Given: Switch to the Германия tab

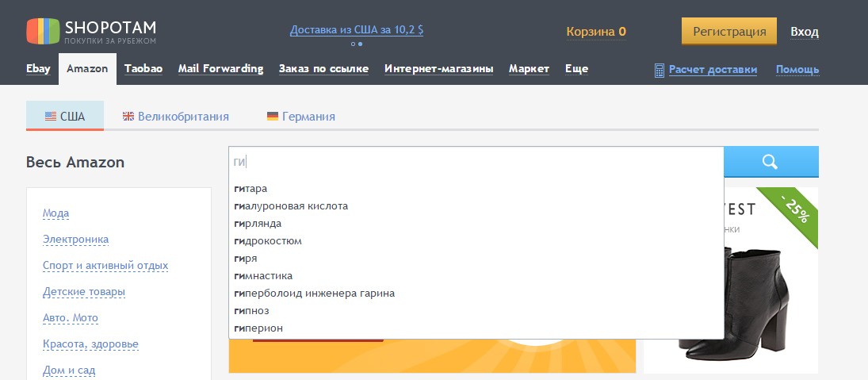Looking at the screenshot, I should (x=301, y=117).
